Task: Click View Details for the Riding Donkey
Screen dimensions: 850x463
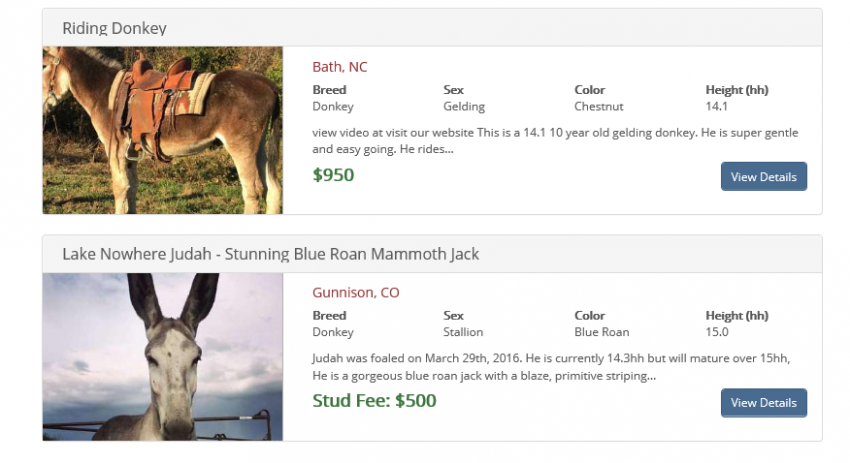Action: point(764,177)
